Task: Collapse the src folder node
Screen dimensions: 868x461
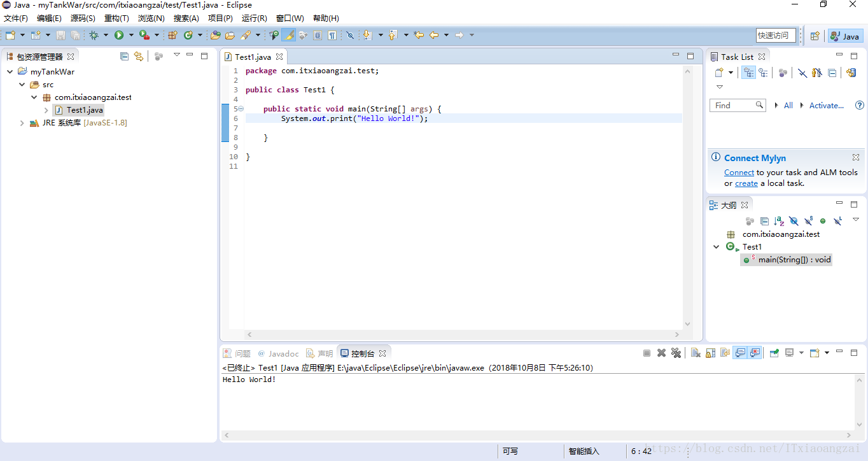Action: pos(22,85)
